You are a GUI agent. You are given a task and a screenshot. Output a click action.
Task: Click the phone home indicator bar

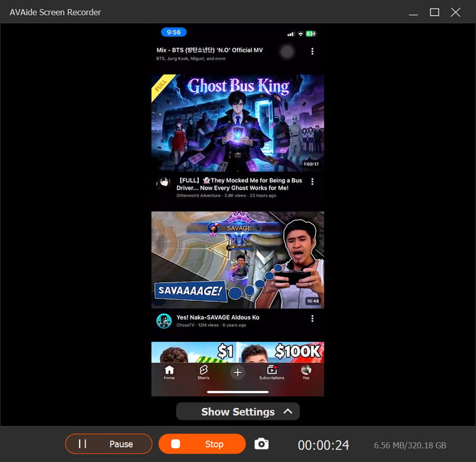tap(237, 392)
